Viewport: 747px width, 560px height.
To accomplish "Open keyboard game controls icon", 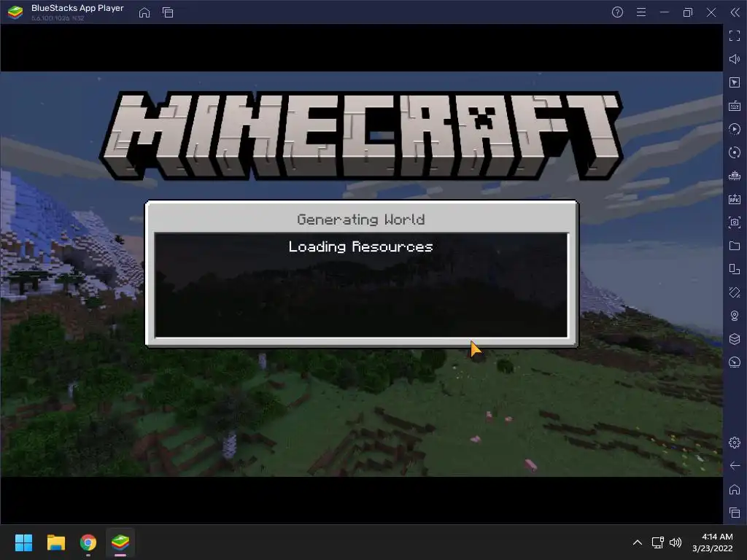I will tap(735, 106).
